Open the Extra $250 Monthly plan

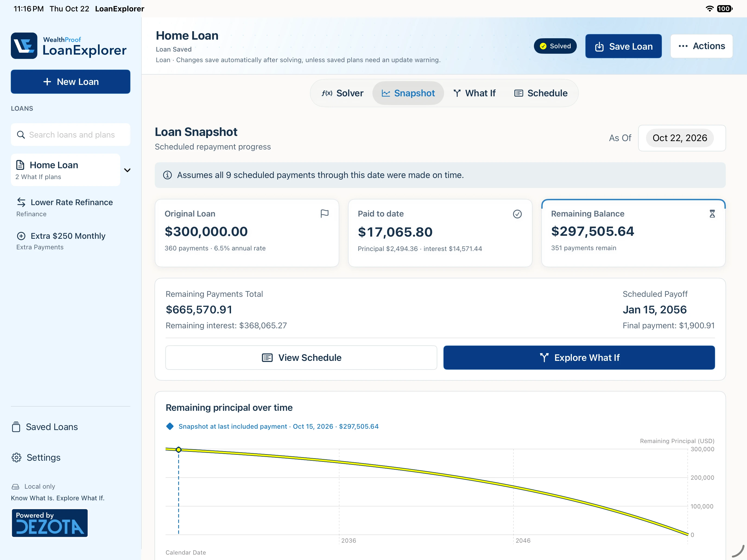tap(71, 241)
